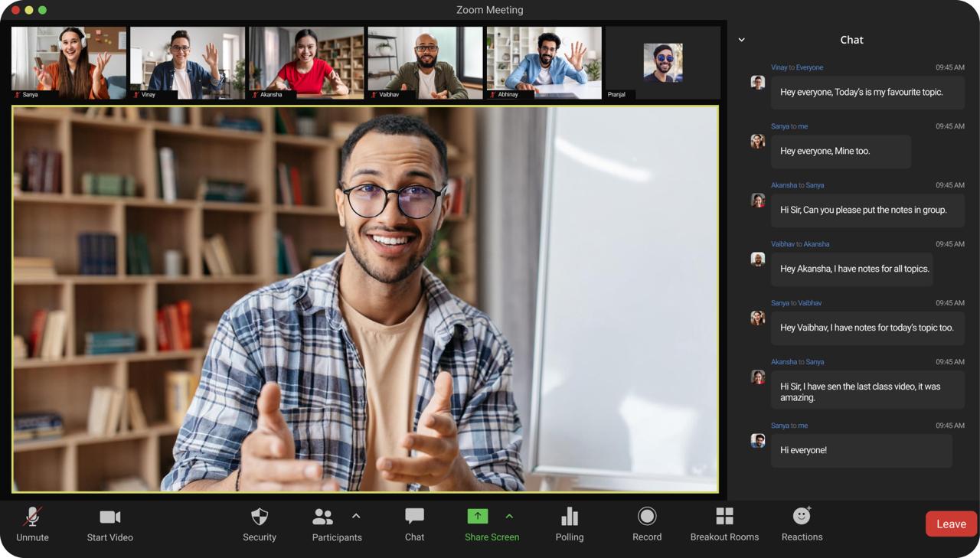
Task: Click avatar beside "last class video" message
Action: pyautogui.click(x=758, y=377)
